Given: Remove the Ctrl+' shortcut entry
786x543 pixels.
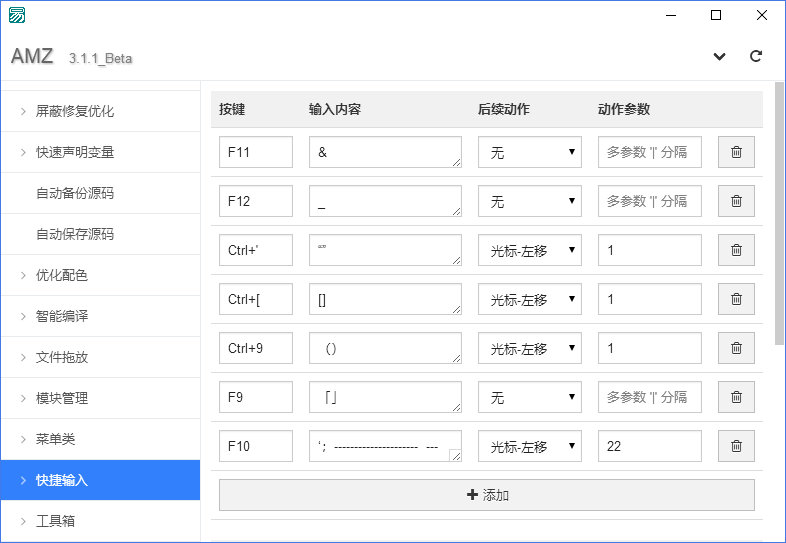Looking at the screenshot, I should coord(736,250).
